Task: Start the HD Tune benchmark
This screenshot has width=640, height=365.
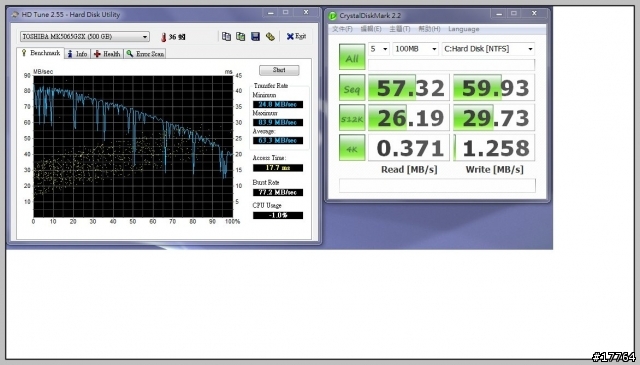Action: pyautogui.click(x=279, y=70)
